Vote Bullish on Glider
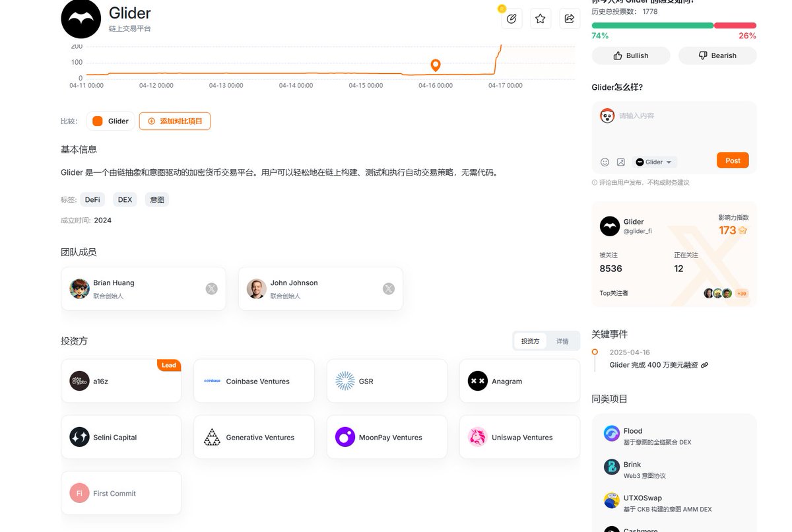Viewport: 792px width, 532px height. click(631, 55)
